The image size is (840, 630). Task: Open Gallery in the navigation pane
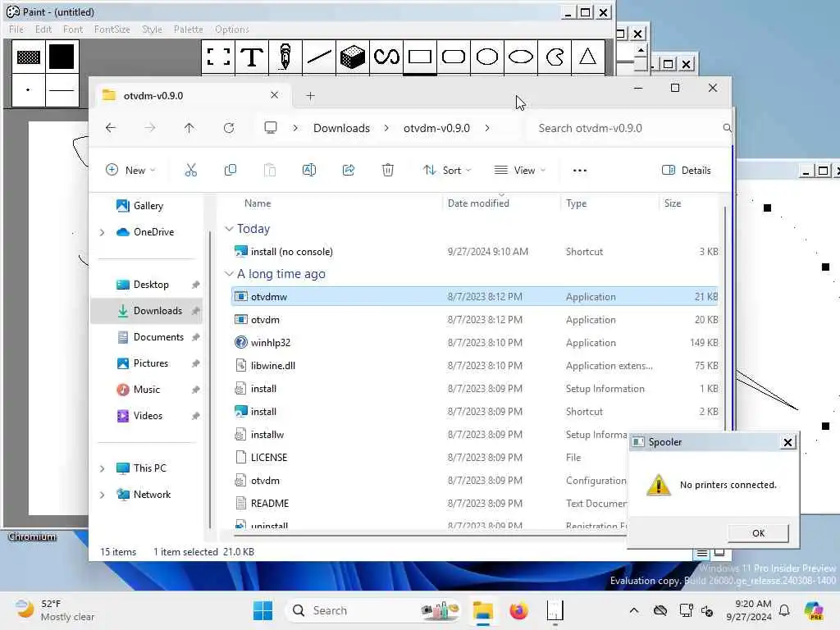pyautogui.click(x=148, y=206)
